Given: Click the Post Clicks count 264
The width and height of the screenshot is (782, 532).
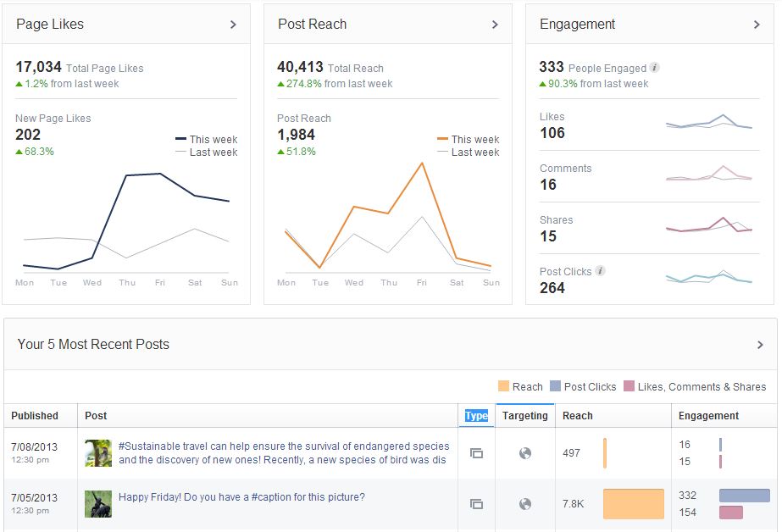Looking at the screenshot, I should (552, 288).
